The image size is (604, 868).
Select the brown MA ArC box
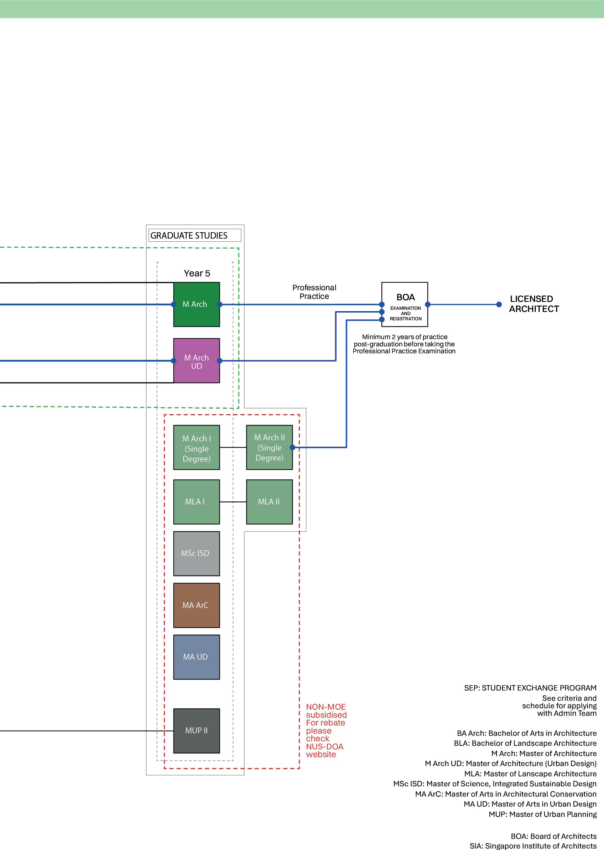[x=196, y=605]
